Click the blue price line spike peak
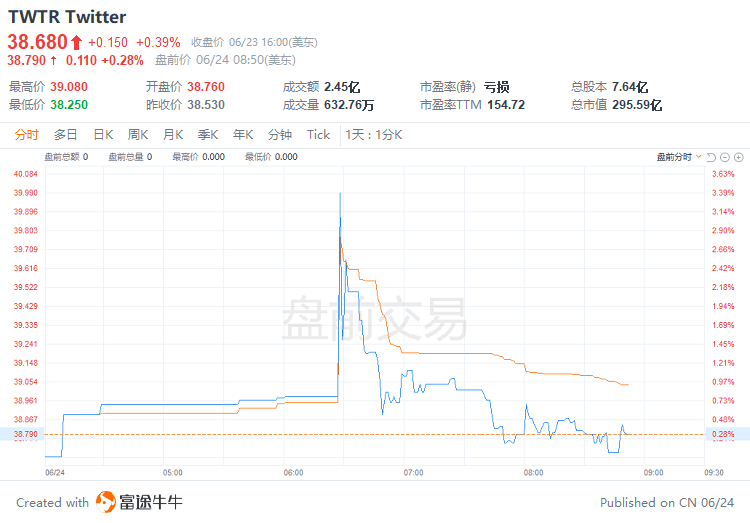The height and width of the screenshot is (523, 750). click(x=340, y=193)
